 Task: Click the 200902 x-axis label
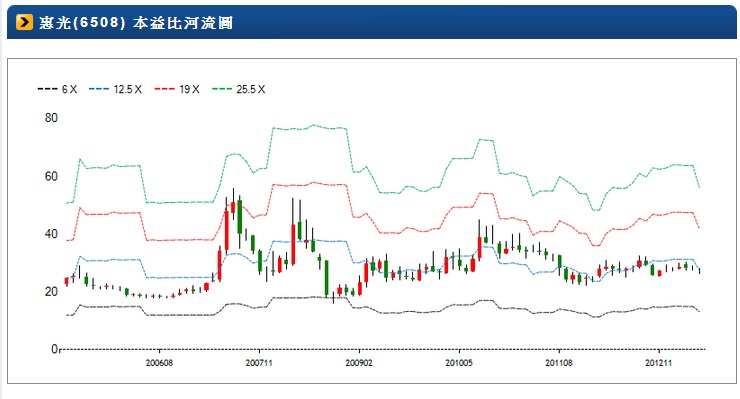click(x=359, y=363)
